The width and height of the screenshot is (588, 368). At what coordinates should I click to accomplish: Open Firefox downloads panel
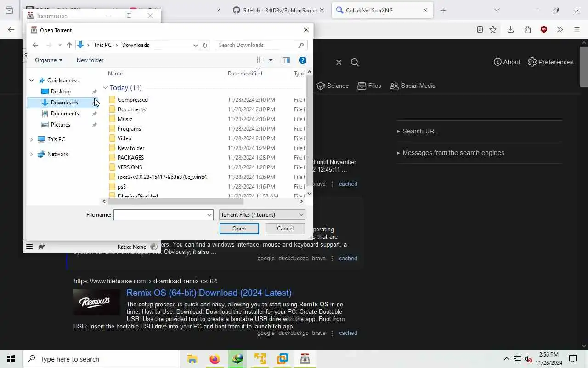pyautogui.click(x=510, y=29)
